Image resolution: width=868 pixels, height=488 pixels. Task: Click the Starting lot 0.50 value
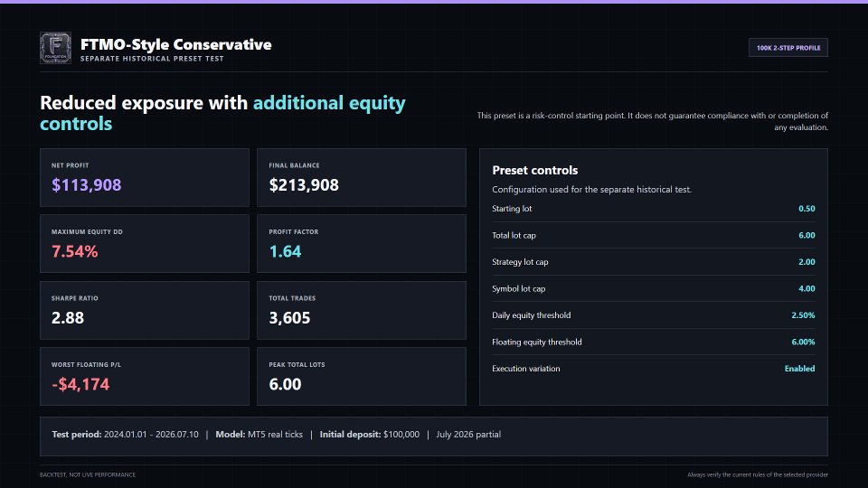807,209
